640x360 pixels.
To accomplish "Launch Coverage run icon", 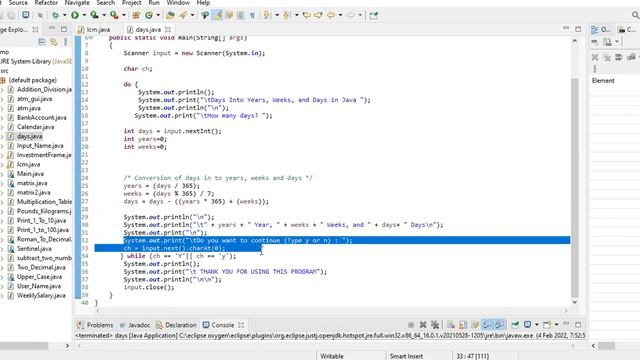I will [94, 15].
